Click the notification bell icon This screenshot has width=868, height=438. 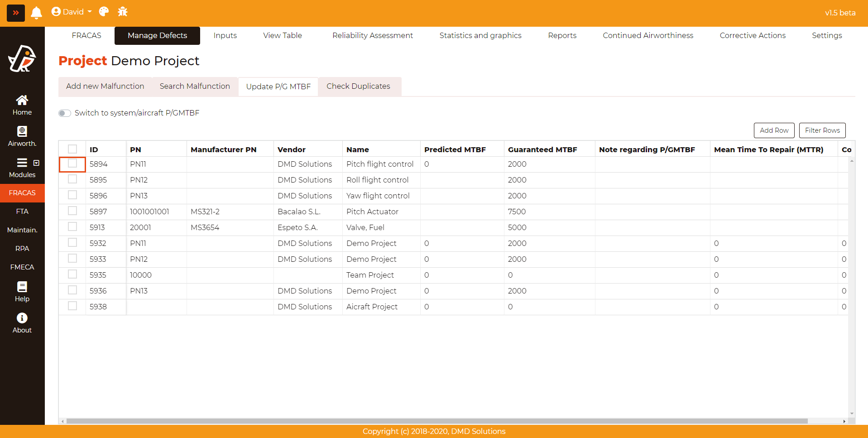(x=36, y=12)
